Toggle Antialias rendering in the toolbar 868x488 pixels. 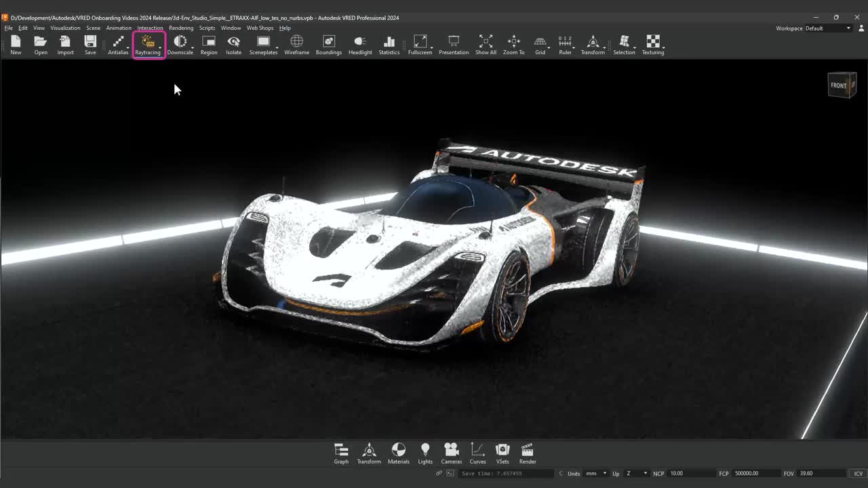tap(117, 45)
